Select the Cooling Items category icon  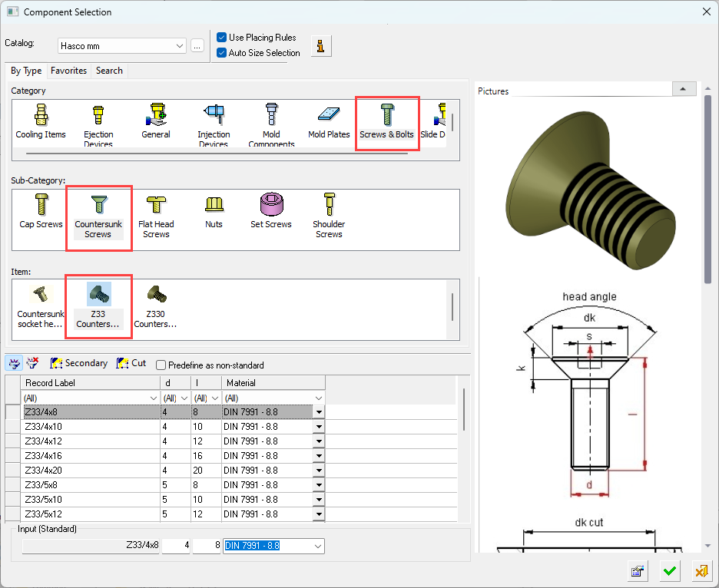coord(41,115)
